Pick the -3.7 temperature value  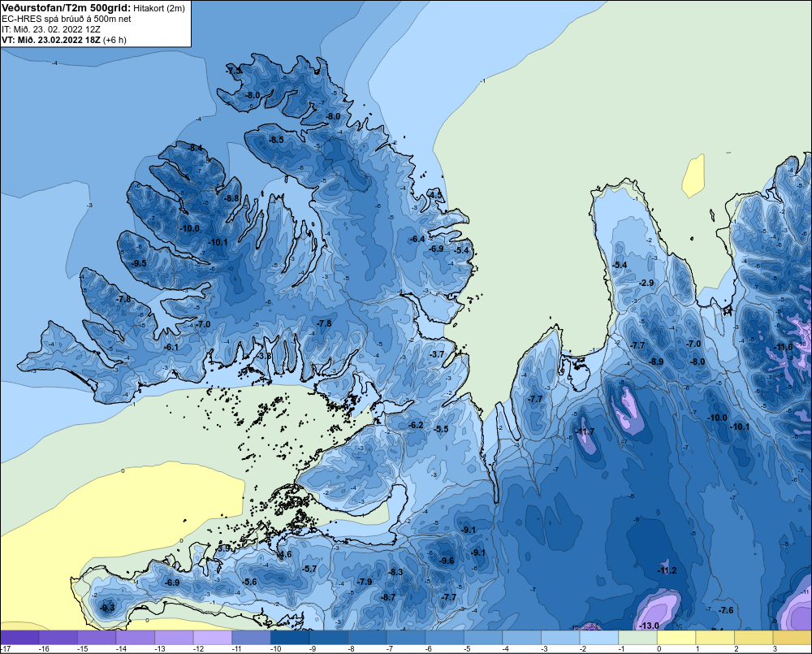tap(437, 354)
